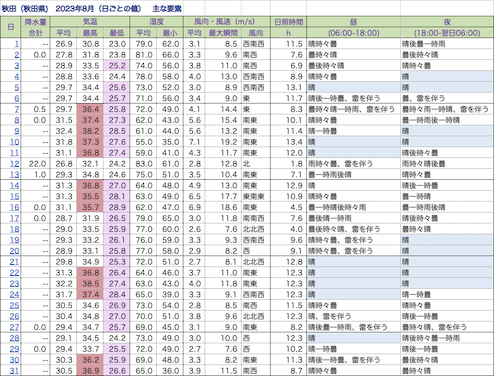Viewport: 494px width, 376px height.
Task: Click the 風向・風速 (m/s) header
Action: (x=225, y=22)
